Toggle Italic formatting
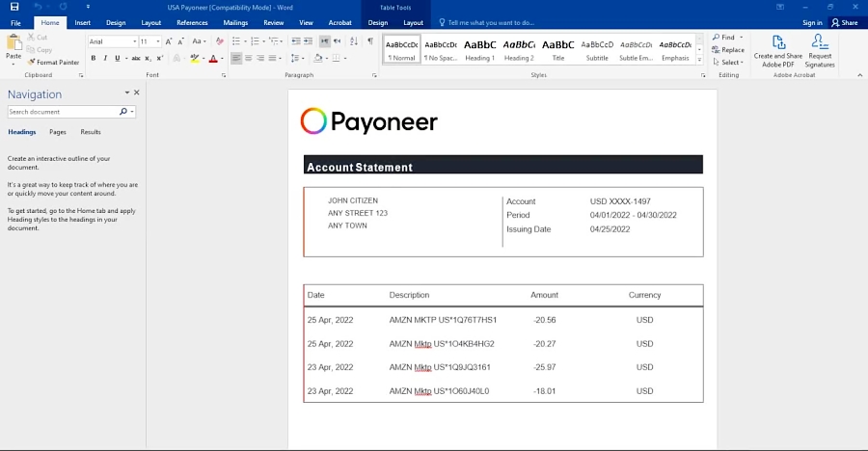 pos(105,58)
